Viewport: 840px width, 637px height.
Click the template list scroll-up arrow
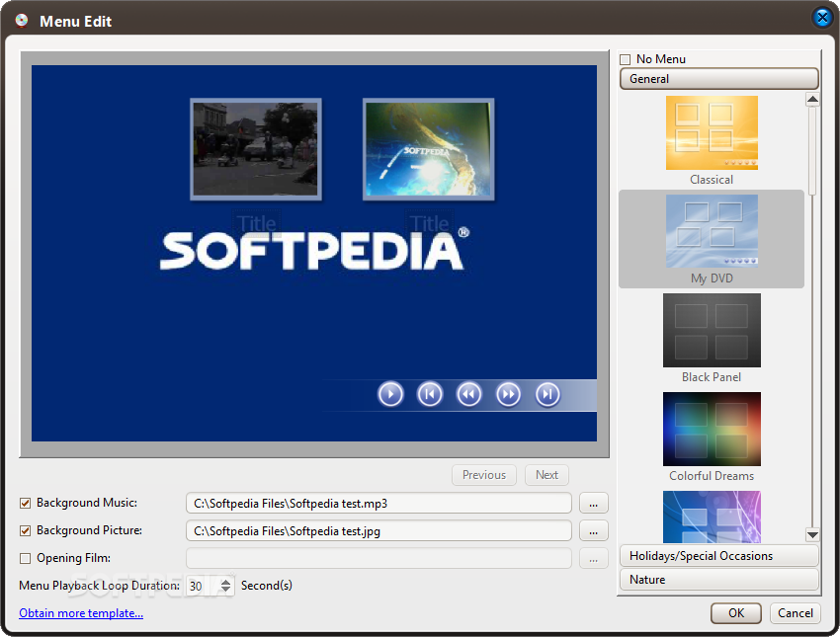coord(812,99)
